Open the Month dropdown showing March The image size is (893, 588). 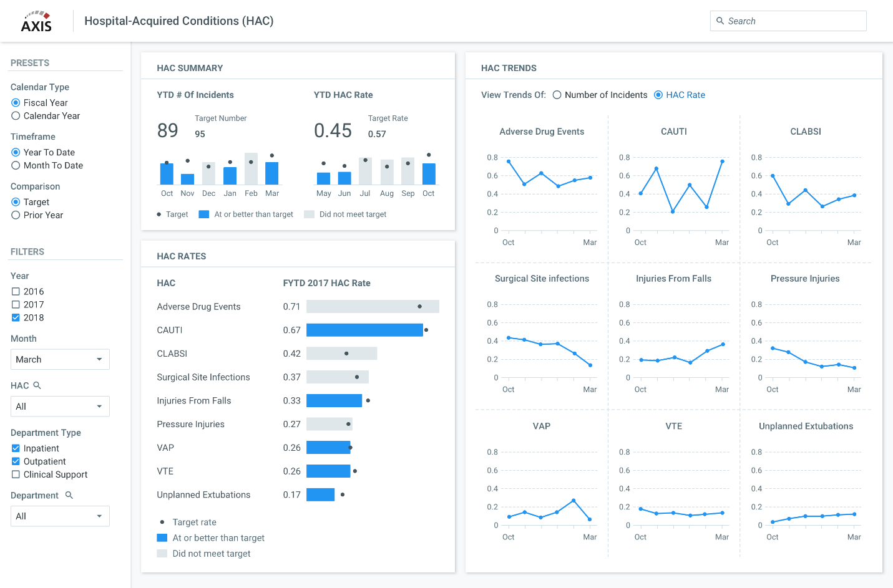(x=60, y=359)
